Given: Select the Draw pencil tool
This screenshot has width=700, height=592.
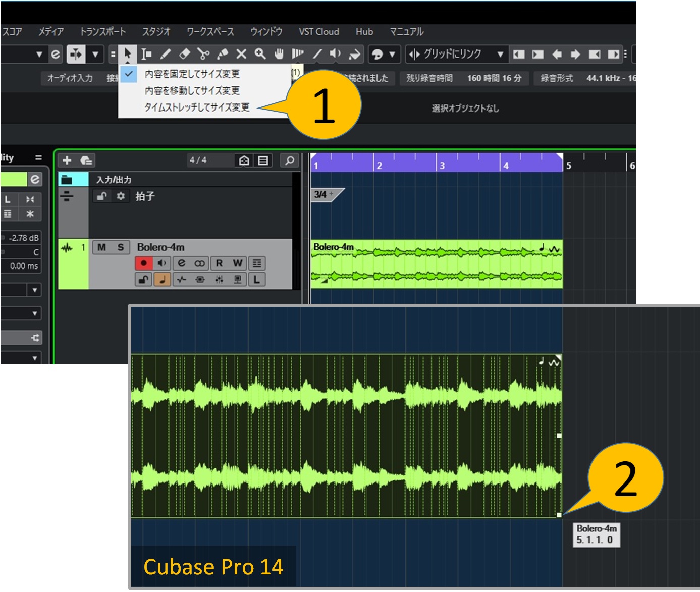Looking at the screenshot, I should point(166,54).
